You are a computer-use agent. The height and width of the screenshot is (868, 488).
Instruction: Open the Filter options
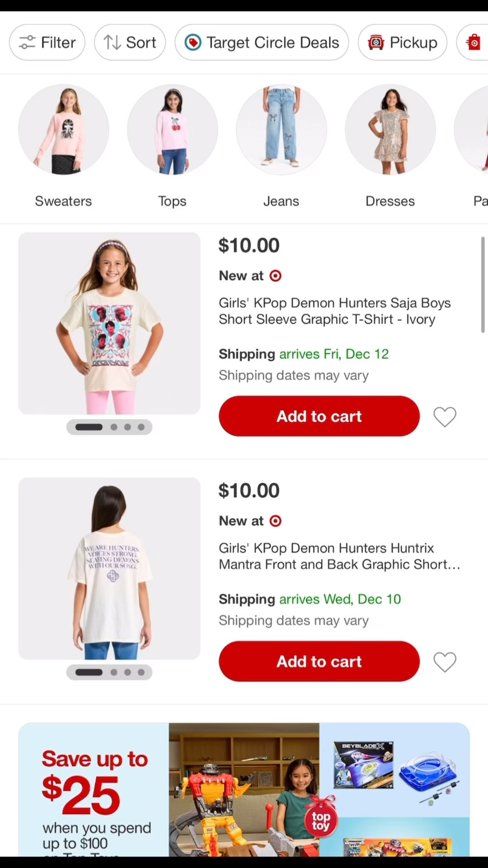[47, 42]
